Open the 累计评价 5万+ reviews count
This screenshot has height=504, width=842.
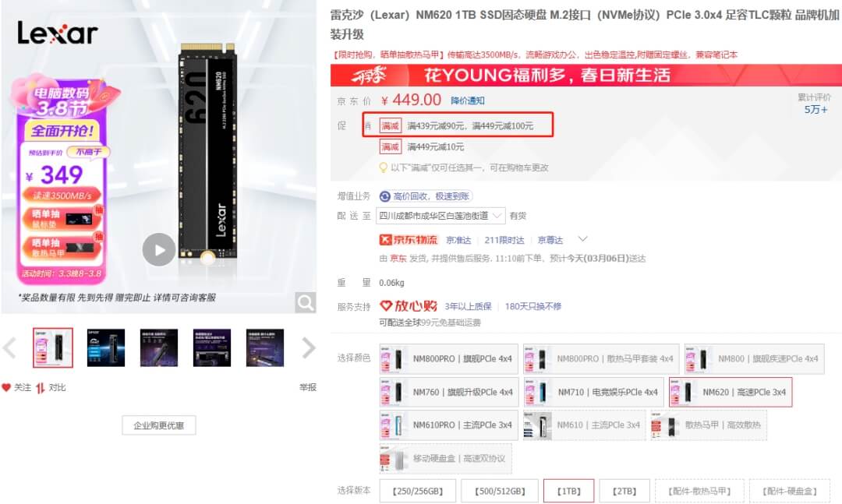click(815, 104)
